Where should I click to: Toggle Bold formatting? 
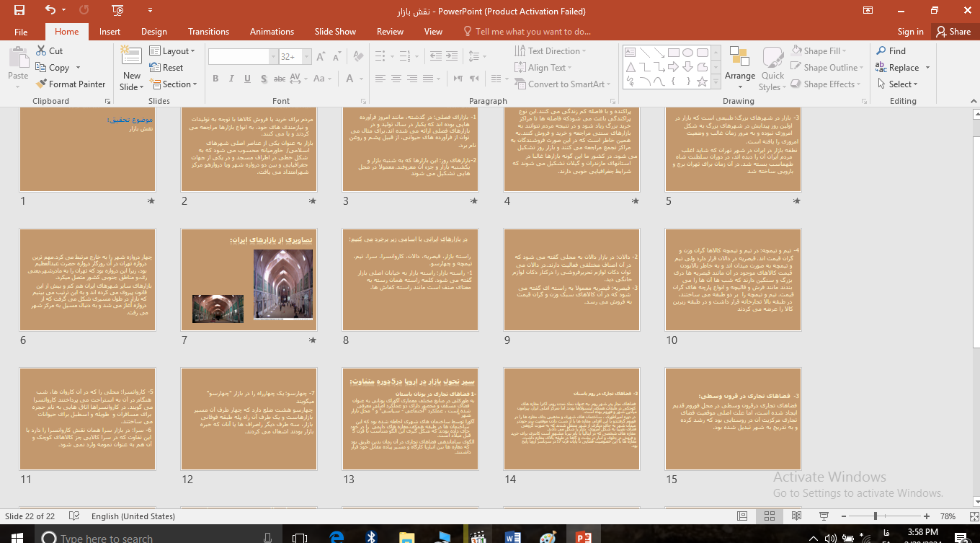point(215,79)
